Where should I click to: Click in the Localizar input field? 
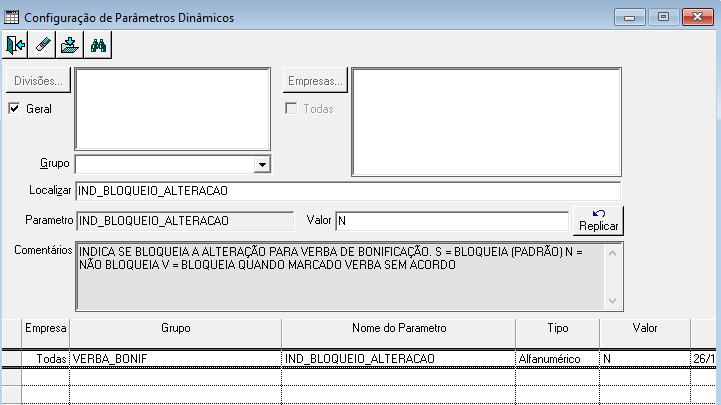pyautogui.click(x=348, y=191)
